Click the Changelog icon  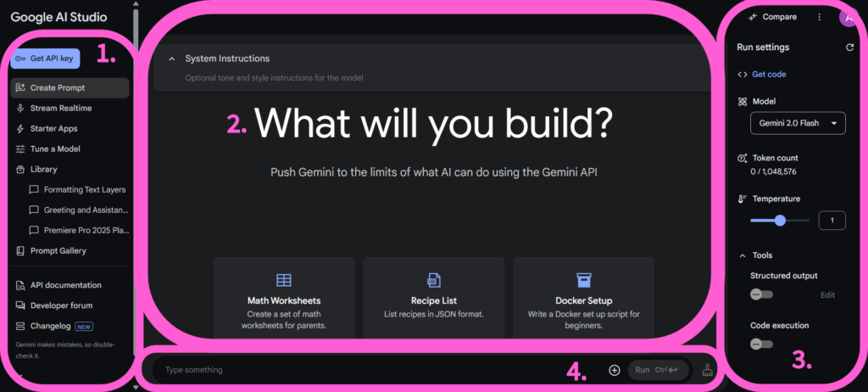click(x=20, y=326)
